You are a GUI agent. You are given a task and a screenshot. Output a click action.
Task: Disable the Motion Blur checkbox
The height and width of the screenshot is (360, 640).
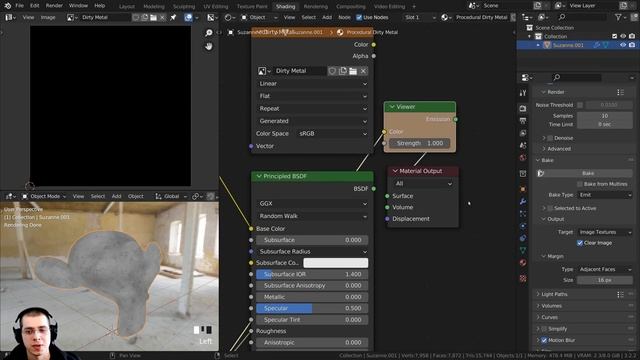point(544,340)
